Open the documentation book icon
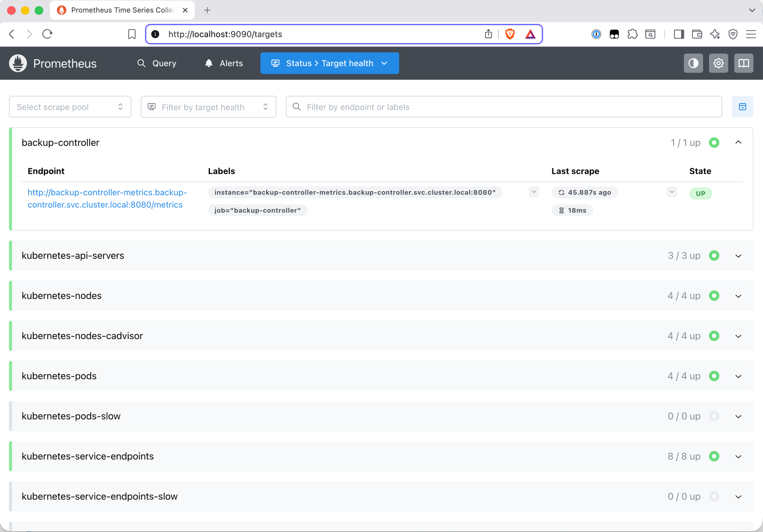The image size is (763, 532). click(744, 63)
